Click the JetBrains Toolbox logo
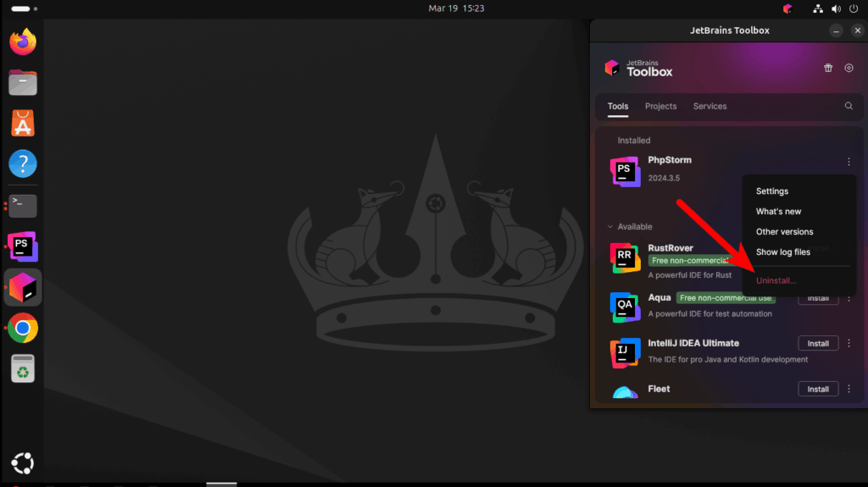The image size is (868, 487). coord(638,68)
